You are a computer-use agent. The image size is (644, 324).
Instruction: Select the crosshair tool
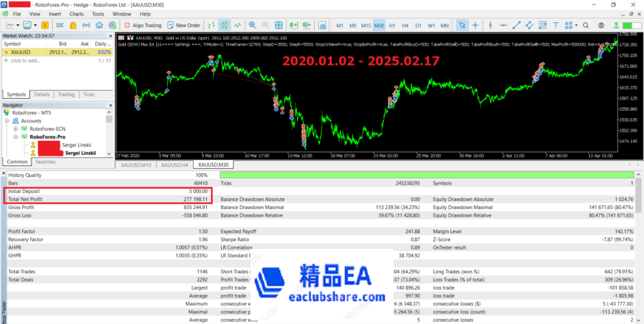pos(476,26)
